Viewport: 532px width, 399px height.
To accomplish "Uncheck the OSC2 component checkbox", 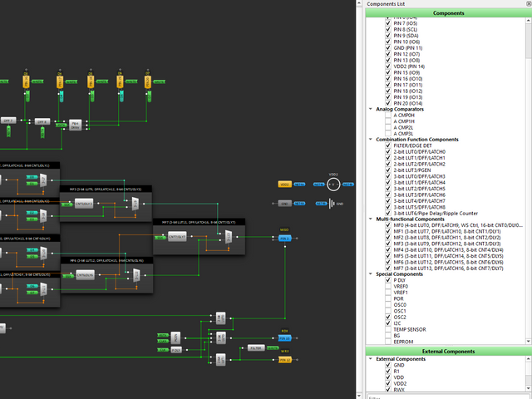I will tap(388, 317).
